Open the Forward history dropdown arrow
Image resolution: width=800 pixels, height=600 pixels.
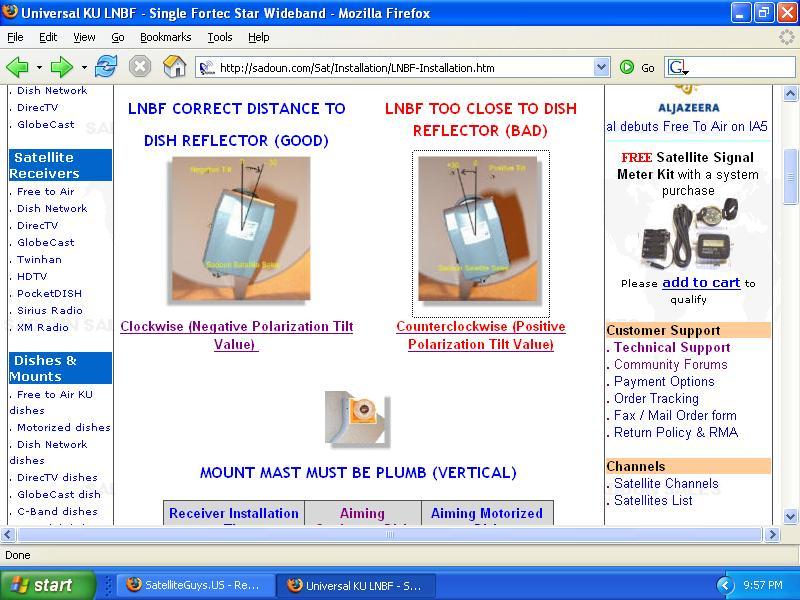(84, 67)
